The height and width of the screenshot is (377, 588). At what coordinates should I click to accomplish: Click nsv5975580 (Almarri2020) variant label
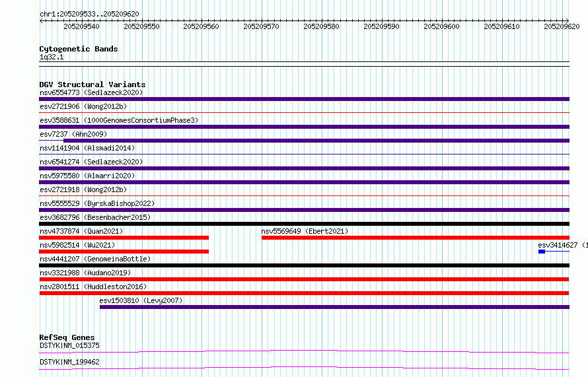click(x=87, y=176)
